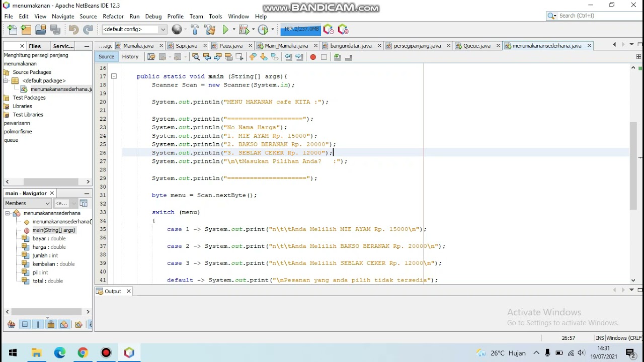Run the project with green play button

click(225, 30)
